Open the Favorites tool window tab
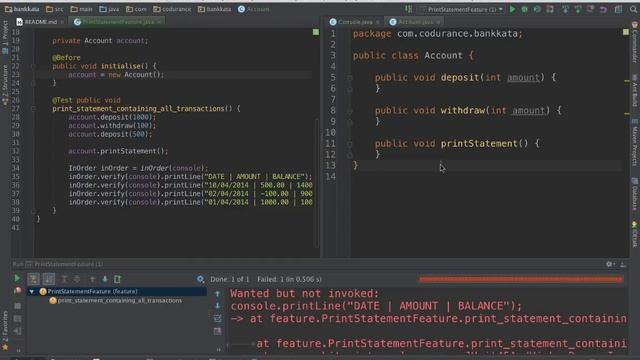The height and width of the screenshot is (360, 640). (x=5, y=330)
